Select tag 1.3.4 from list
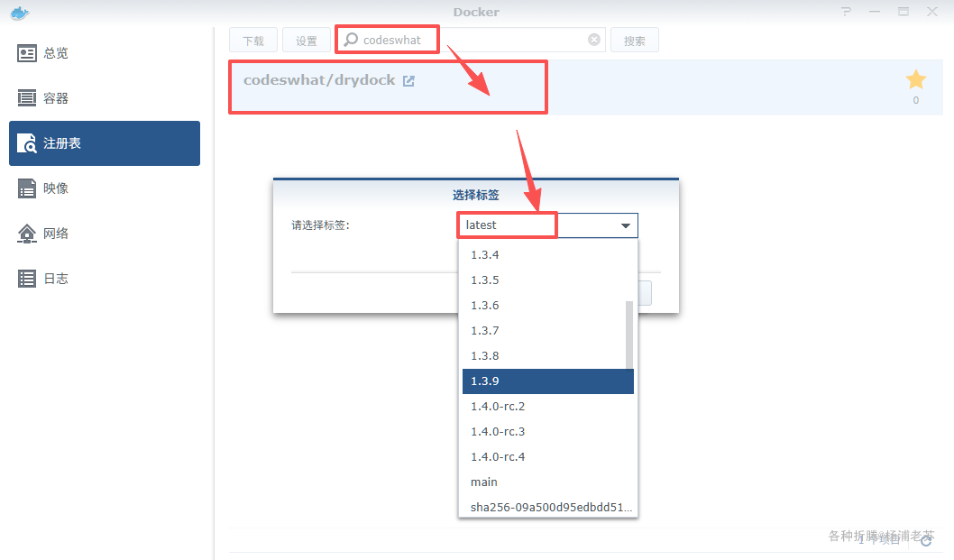The width and height of the screenshot is (954, 560). [x=547, y=255]
